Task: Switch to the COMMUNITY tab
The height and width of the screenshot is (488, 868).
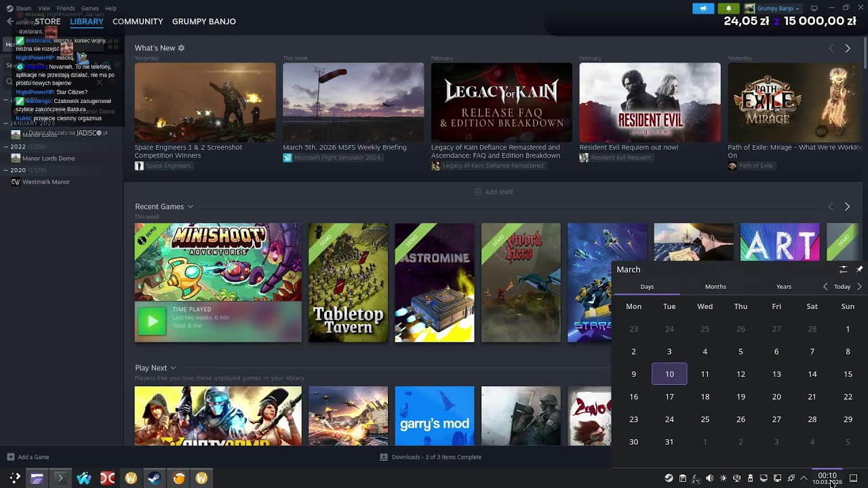Action: coord(138,22)
